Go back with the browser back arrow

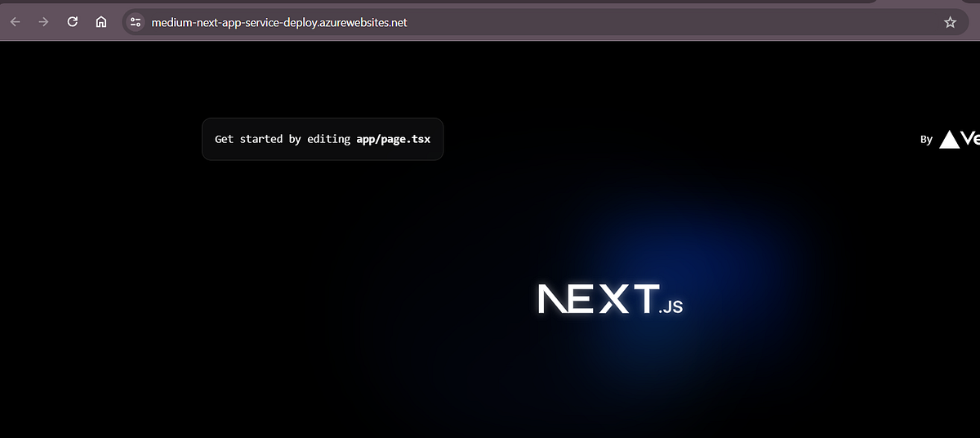(x=15, y=22)
